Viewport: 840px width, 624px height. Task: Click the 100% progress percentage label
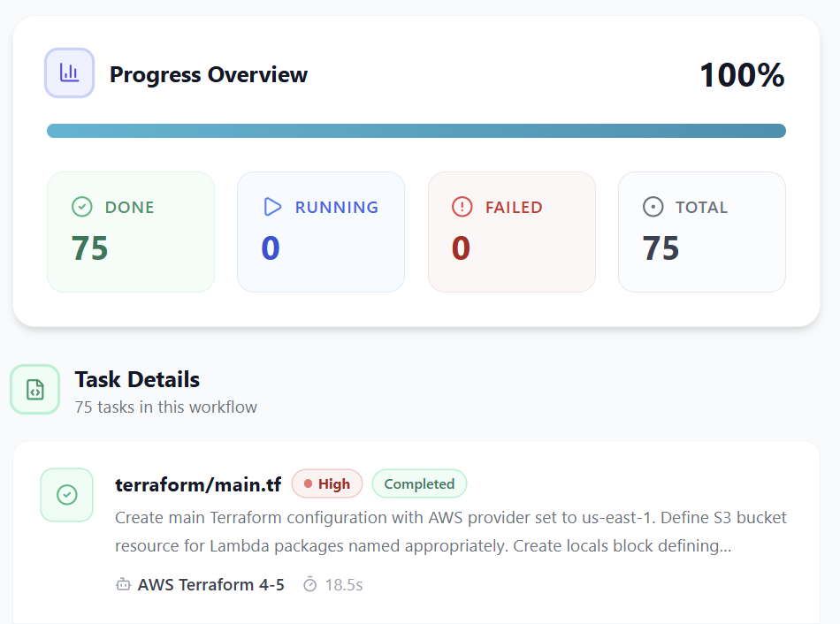(742, 75)
